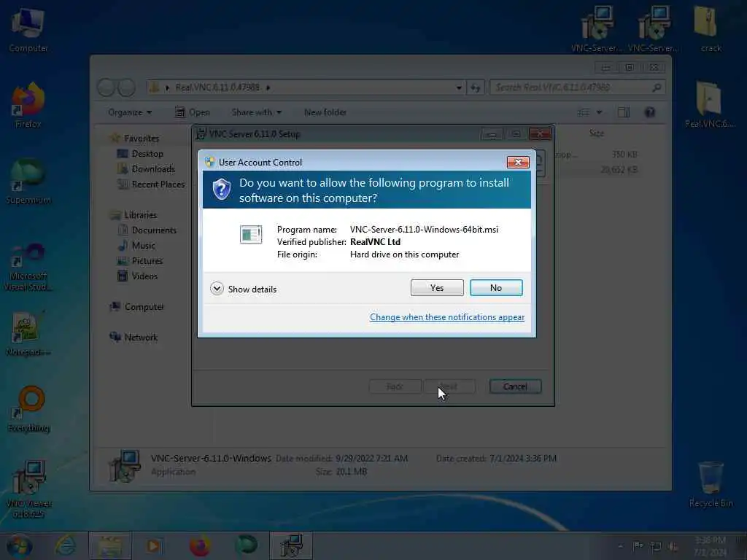Image resolution: width=747 pixels, height=560 pixels.
Task: Click Yes in User Account Control dialog
Action: 437,287
